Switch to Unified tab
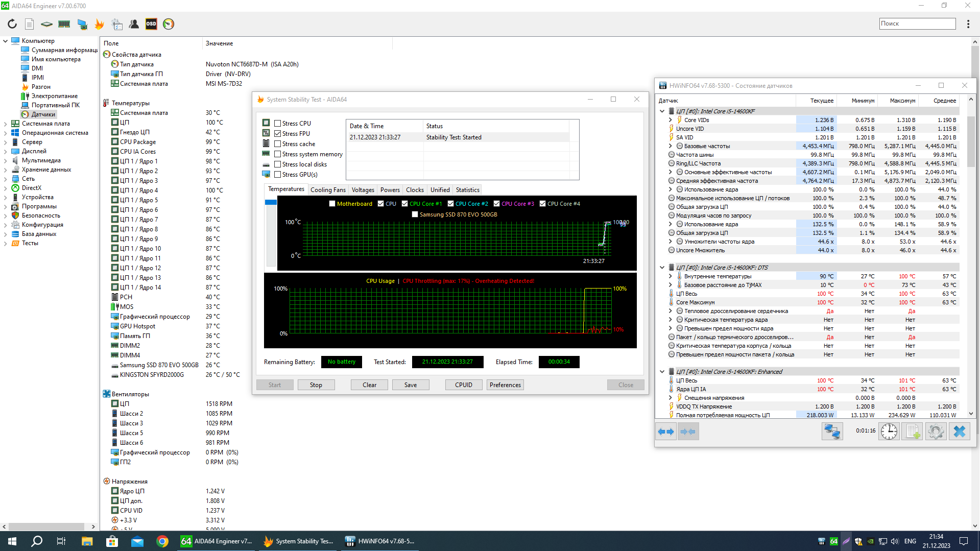980x551 pixels. 440,190
